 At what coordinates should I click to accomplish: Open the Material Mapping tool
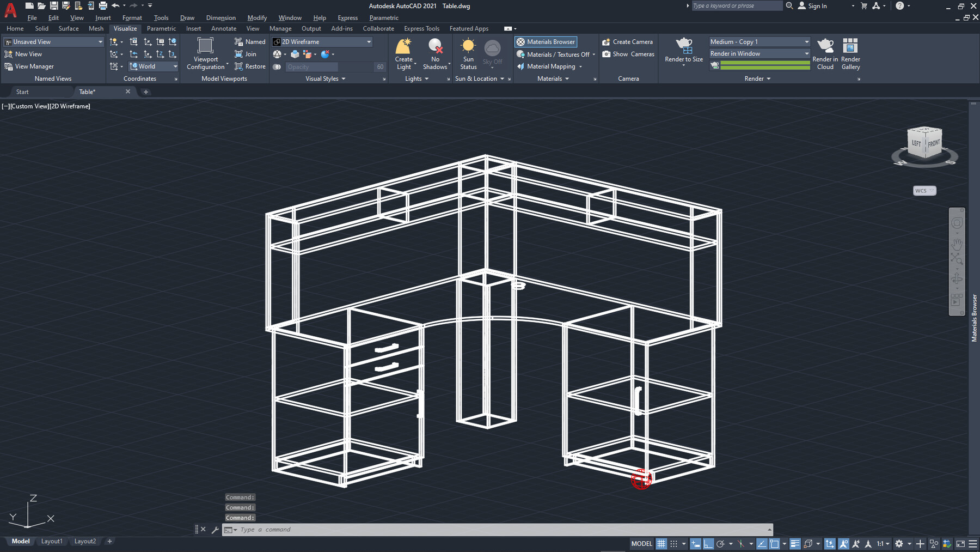pyautogui.click(x=550, y=66)
